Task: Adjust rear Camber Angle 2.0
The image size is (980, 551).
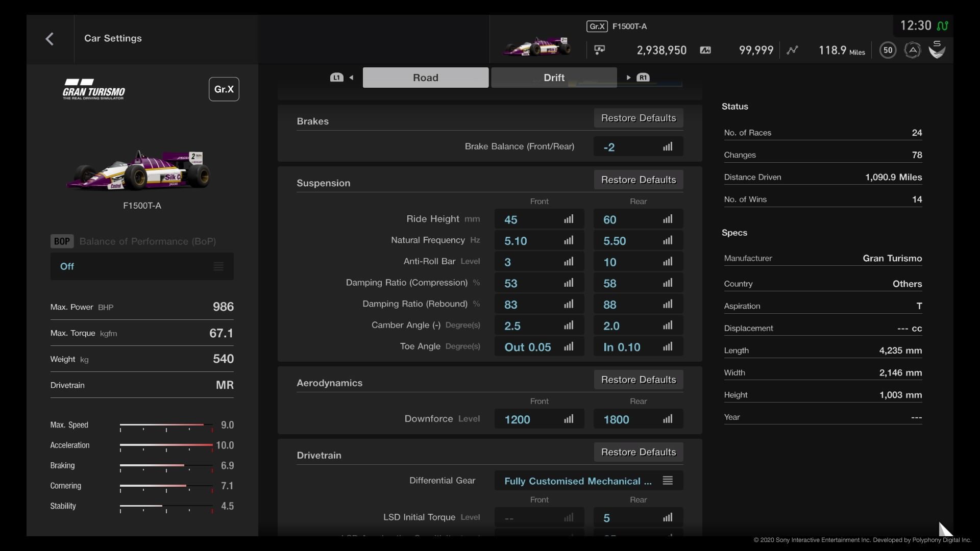Action: pos(638,326)
